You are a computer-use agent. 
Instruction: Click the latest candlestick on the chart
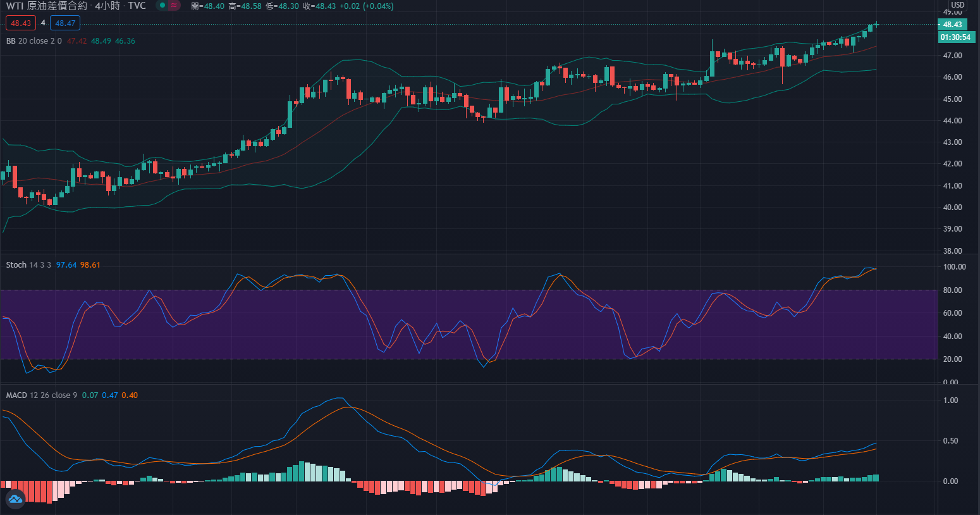point(876,25)
